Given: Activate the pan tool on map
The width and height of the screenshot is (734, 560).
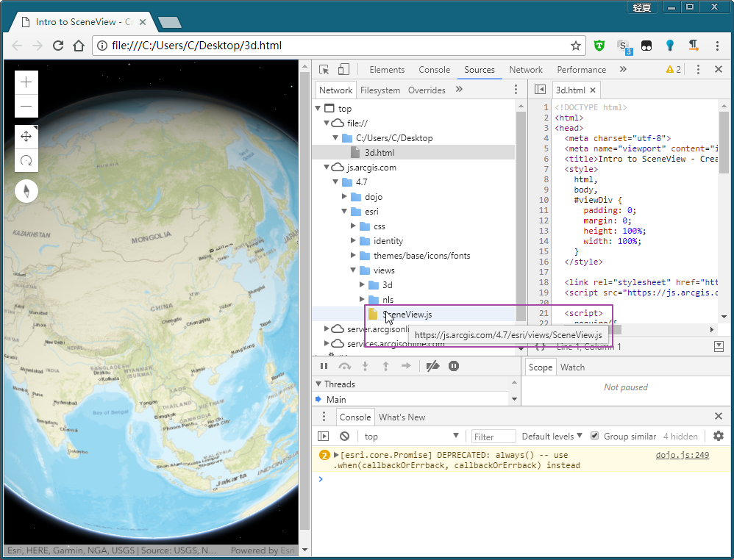Looking at the screenshot, I should click(26, 136).
